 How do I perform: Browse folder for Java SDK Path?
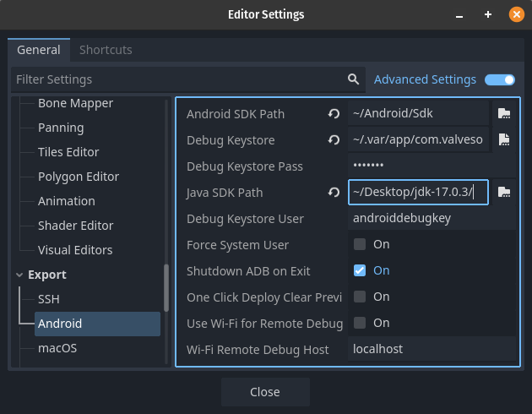pyautogui.click(x=504, y=193)
